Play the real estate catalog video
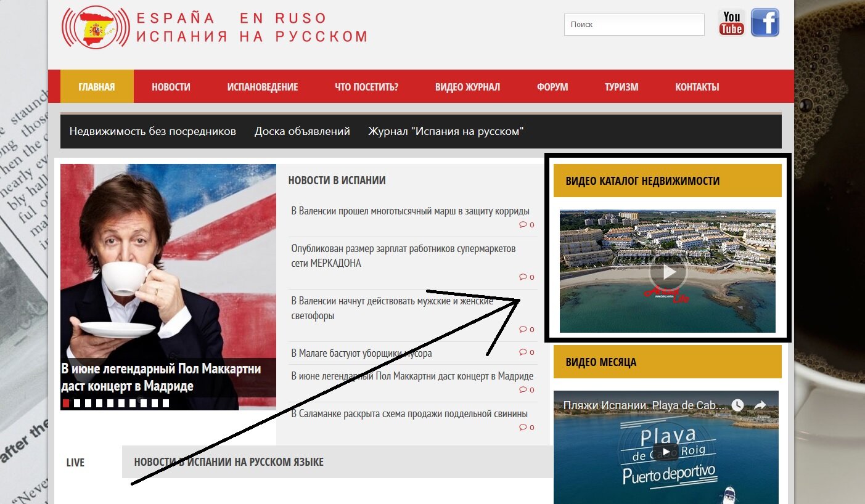The image size is (865, 504). tap(668, 271)
